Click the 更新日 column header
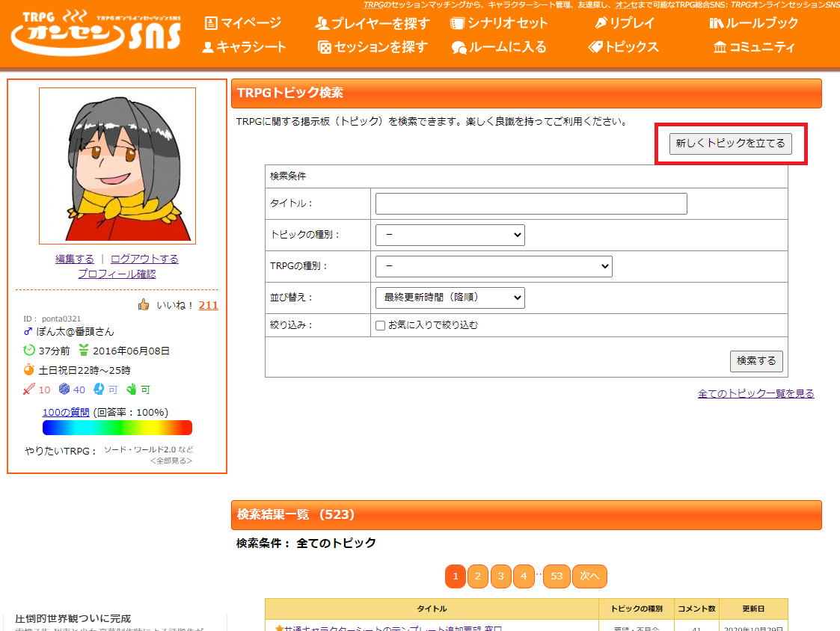840x631 pixels. [x=753, y=609]
